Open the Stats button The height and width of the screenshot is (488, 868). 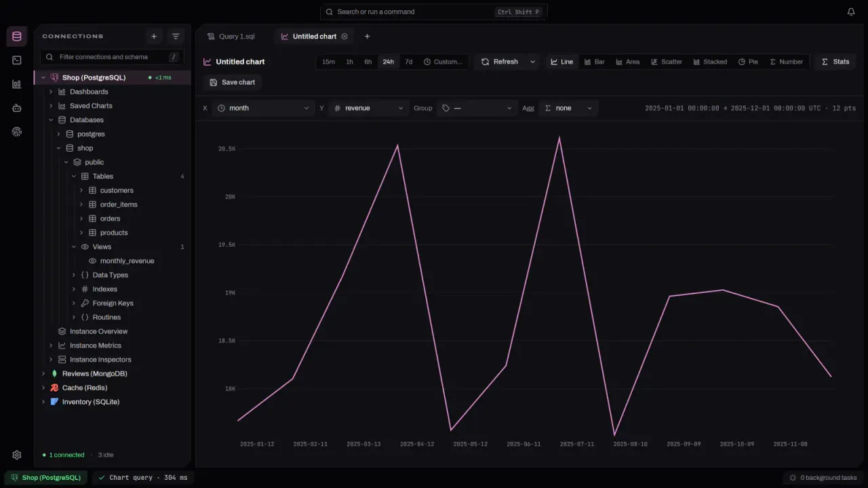[835, 62]
